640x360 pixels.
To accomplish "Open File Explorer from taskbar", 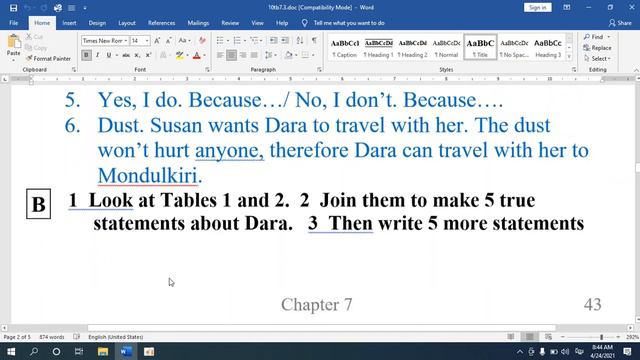I will pyautogui.click(x=103, y=351).
